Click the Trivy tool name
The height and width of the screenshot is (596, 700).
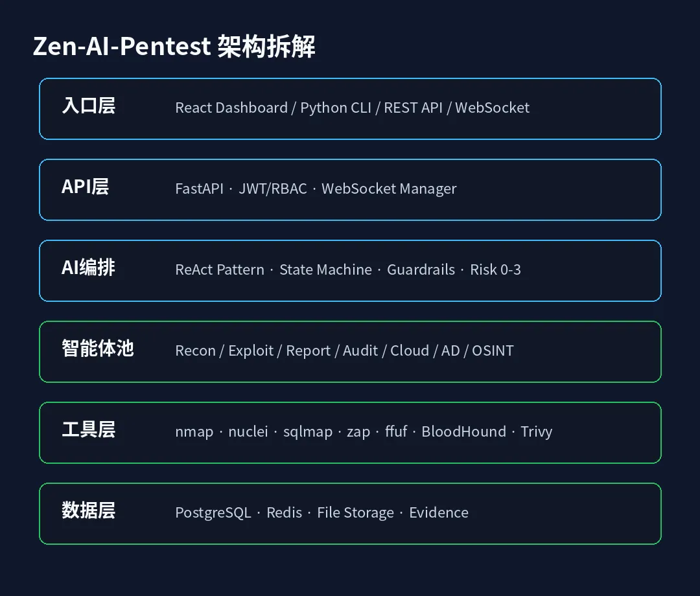click(537, 432)
